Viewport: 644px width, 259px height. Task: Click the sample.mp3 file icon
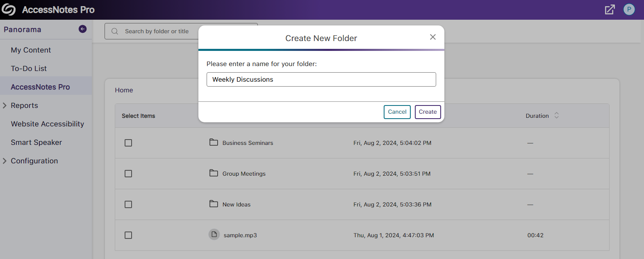tap(214, 234)
